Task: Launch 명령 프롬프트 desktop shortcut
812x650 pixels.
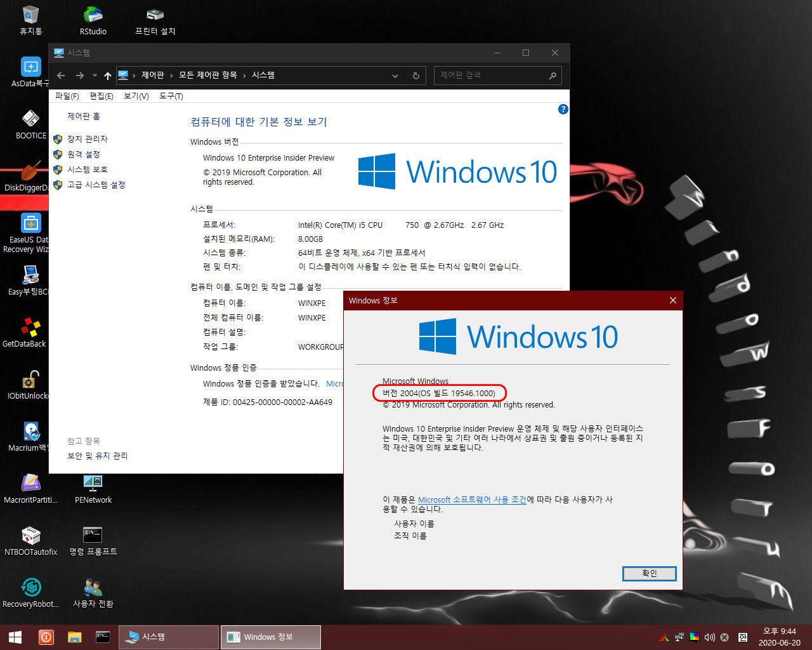Action: point(93,541)
